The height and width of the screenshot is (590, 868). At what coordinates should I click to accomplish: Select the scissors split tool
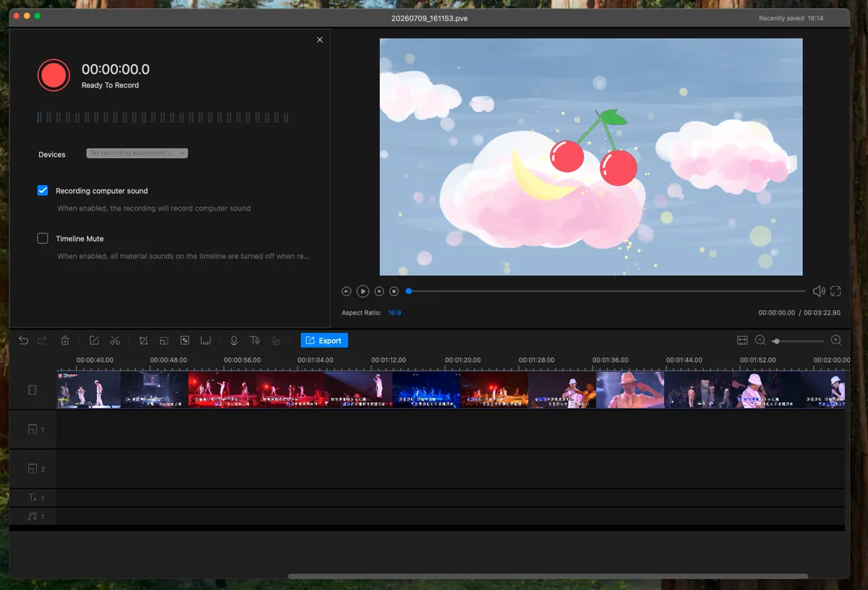click(115, 341)
